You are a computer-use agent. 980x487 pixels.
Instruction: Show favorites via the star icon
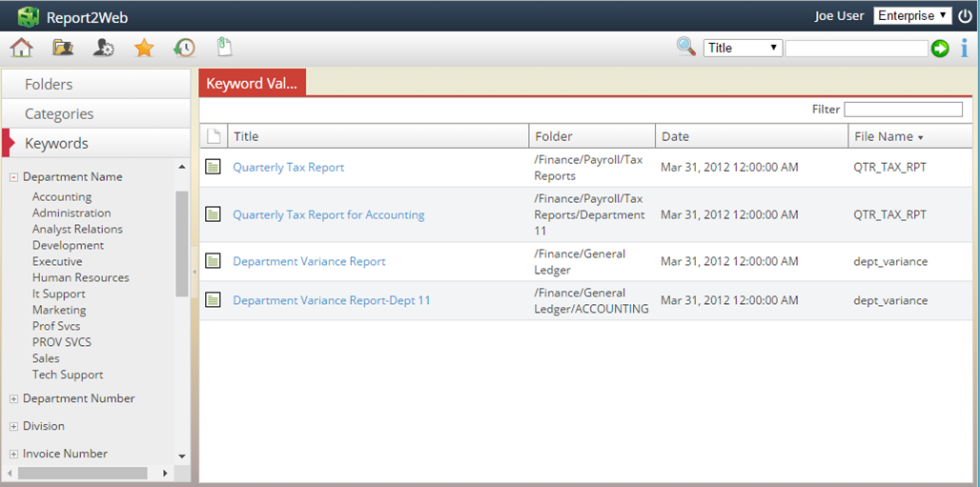(x=144, y=48)
